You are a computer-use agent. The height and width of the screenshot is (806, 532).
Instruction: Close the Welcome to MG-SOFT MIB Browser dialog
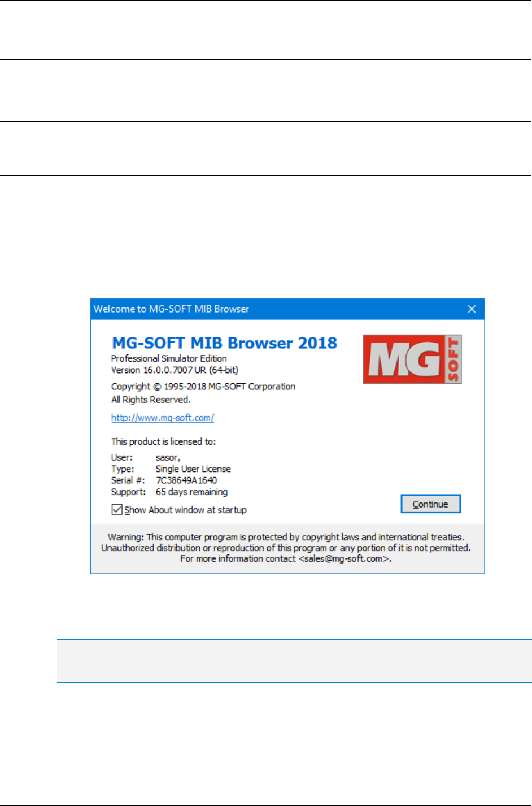click(472, 309)
